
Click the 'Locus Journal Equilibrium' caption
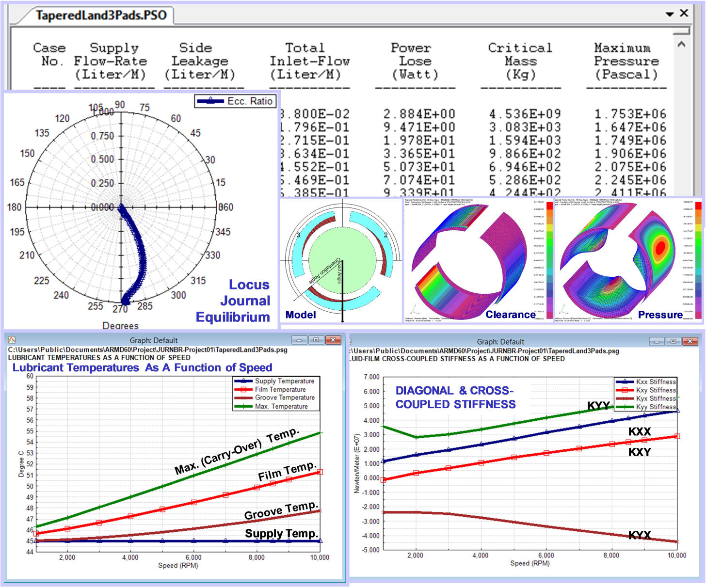pos(233,301)
